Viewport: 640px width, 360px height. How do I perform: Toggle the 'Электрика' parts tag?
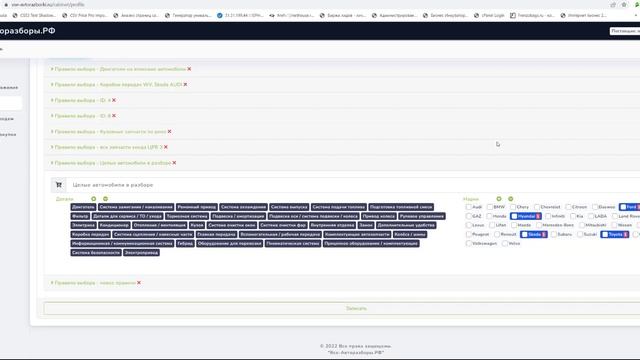[83, 225]
